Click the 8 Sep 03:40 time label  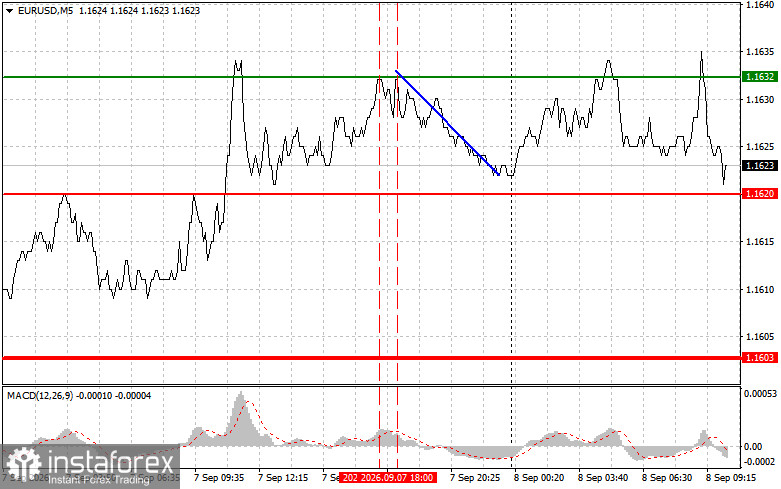point(603,478)
